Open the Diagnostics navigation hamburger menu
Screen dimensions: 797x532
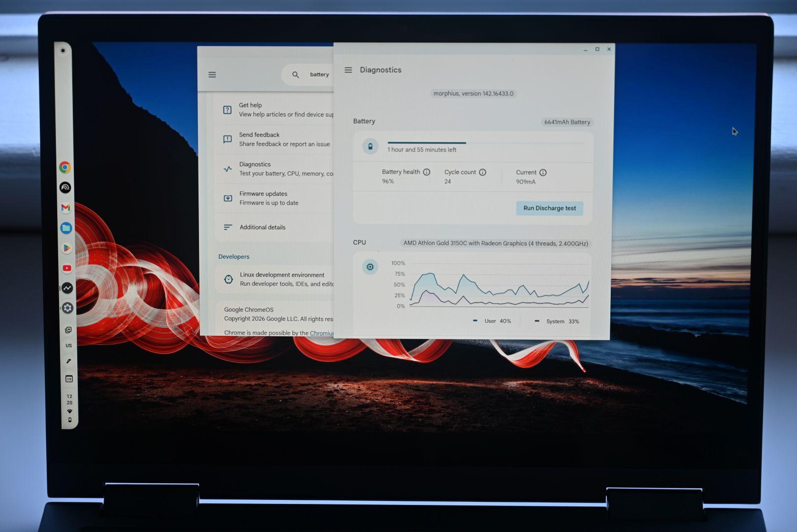point(348,70)
